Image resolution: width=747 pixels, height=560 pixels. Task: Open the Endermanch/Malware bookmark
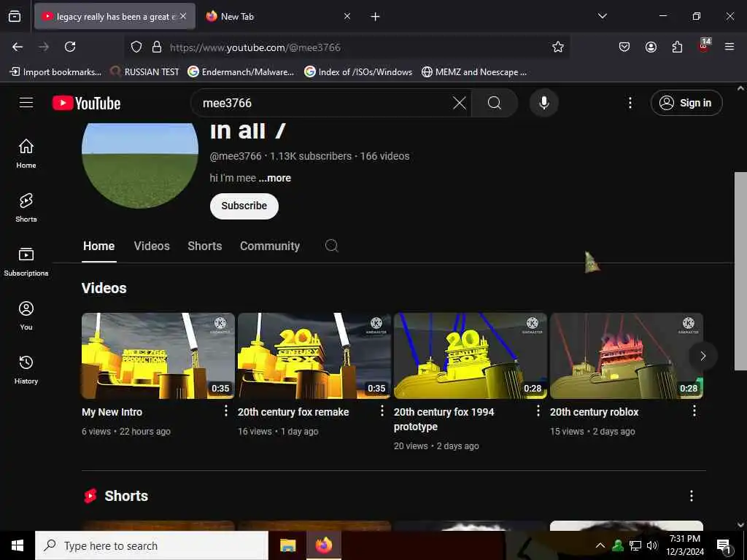[241, 72]
